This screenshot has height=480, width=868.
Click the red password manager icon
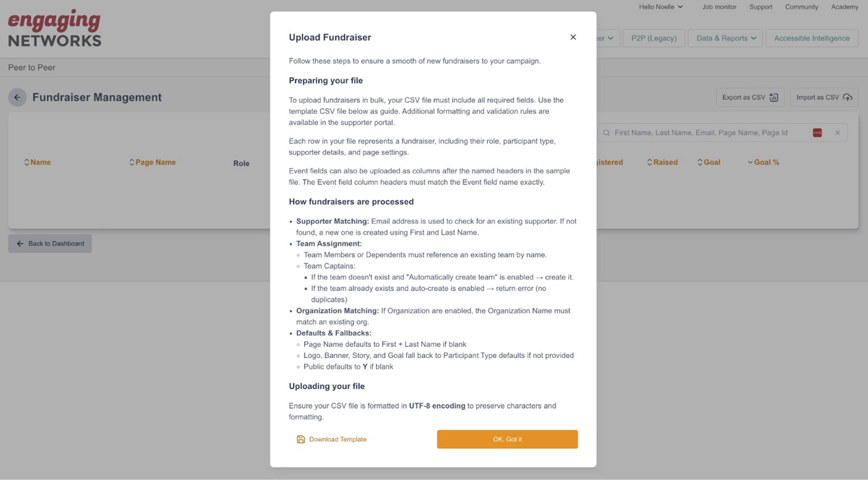(x=817, y=133)
